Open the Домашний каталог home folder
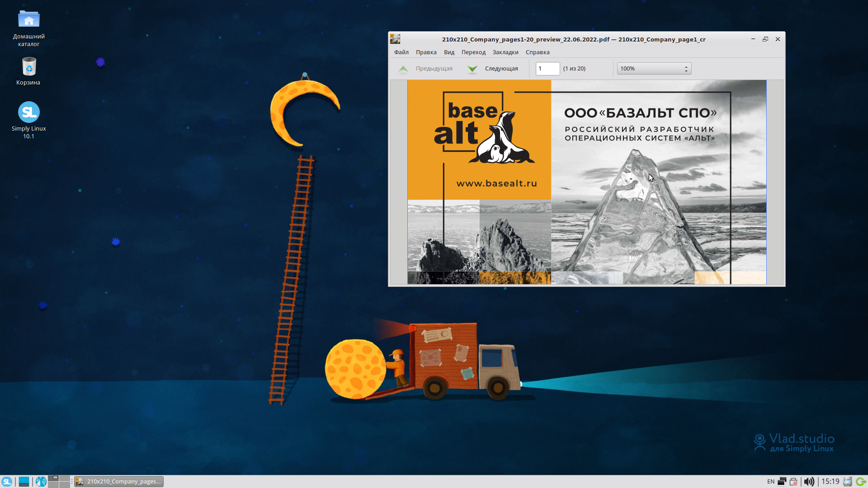 (x=28, y=19)
